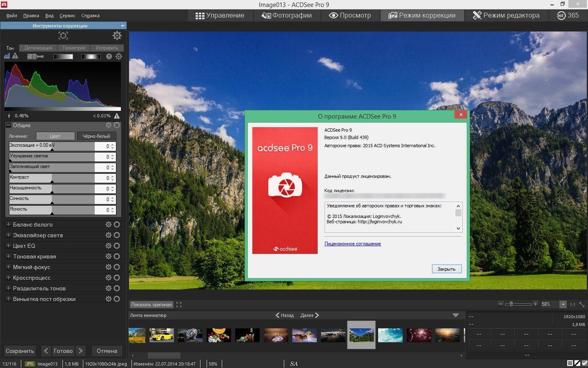This screenshot has width=588, height=368.
Task: Expand the Тоновая кривая section
Action: coord(8,256)
